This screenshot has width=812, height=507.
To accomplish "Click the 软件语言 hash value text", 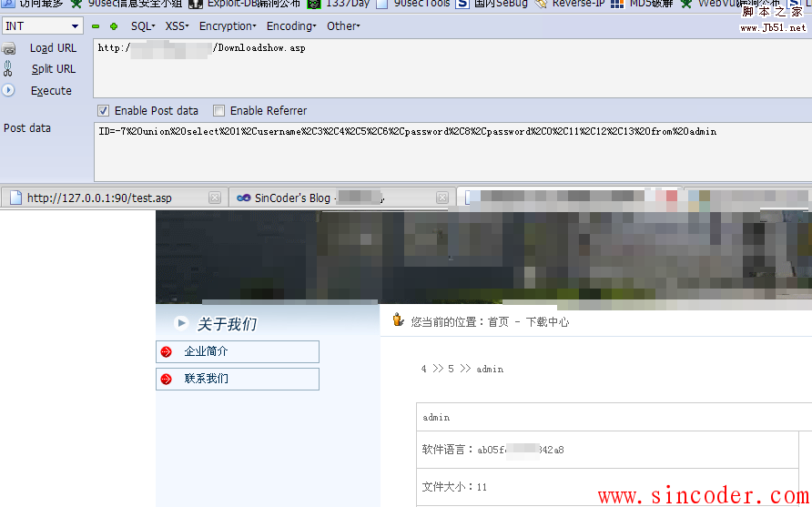I will (521, 450).
